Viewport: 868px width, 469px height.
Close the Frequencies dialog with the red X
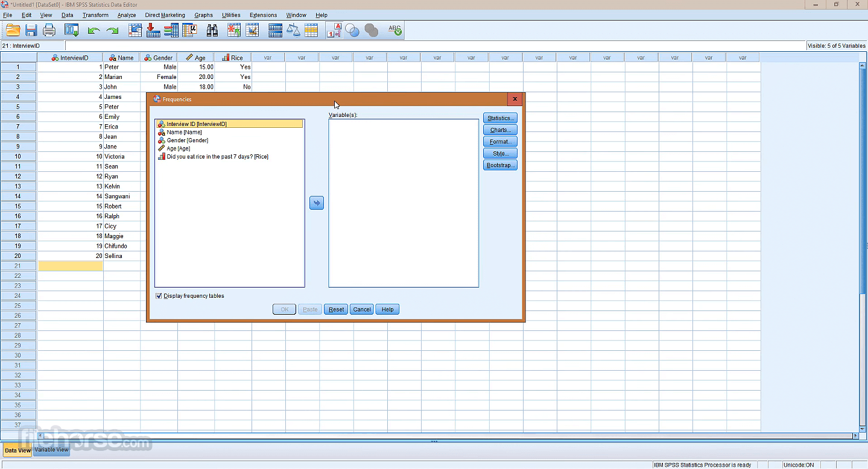click(515, 99)
